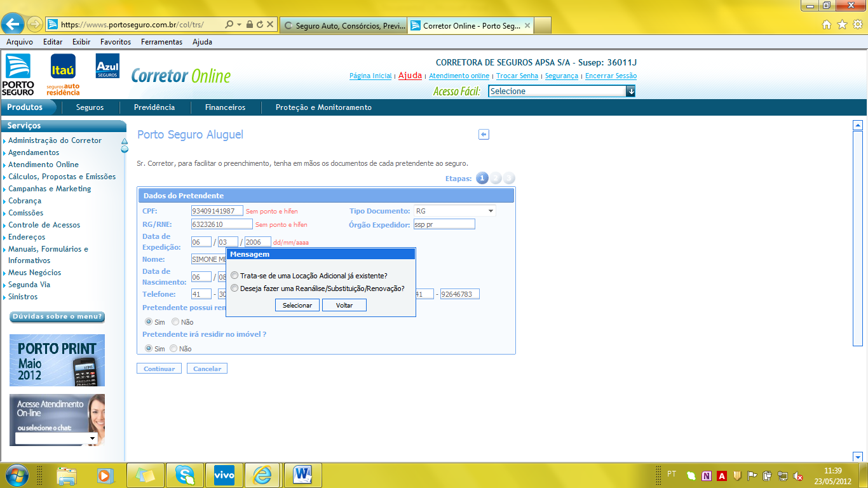Click the address bar padlock security icon

250,25
